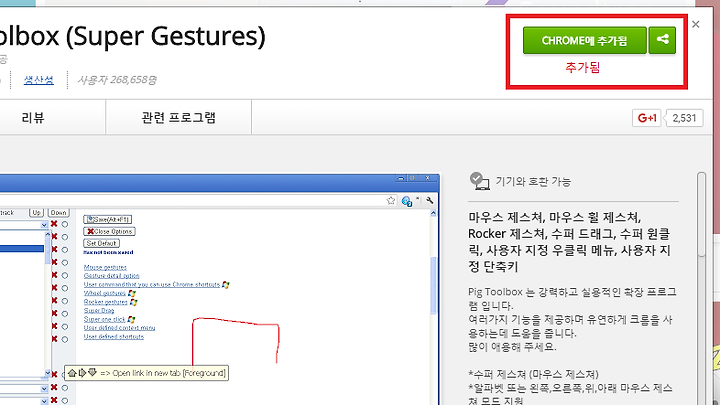Screen dimensions: 720x405
Task: Close the extension detail overlay with X
Action: pos(696,24)
